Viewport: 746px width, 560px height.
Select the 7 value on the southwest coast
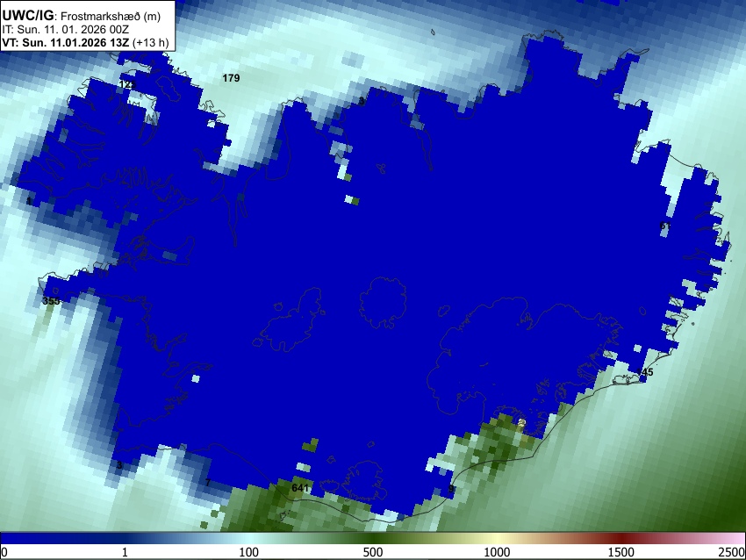[207, 483]
